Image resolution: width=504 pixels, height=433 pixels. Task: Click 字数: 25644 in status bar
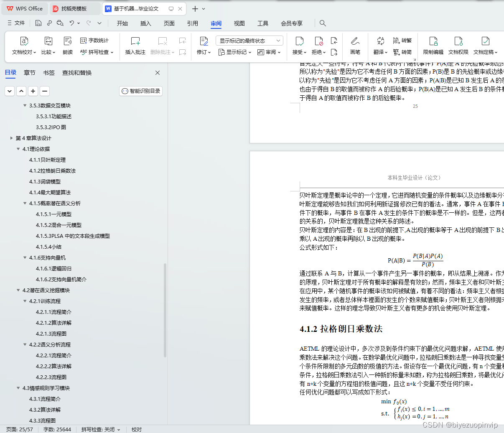[57, 429]
